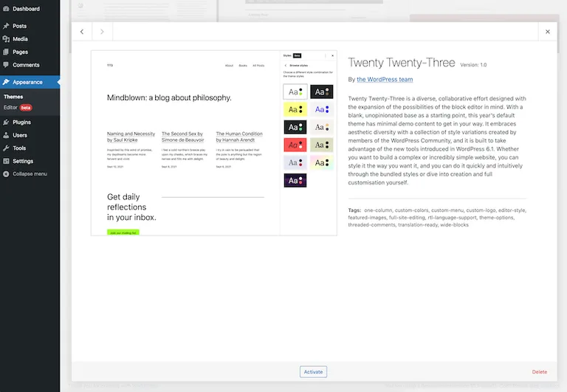567x392 pixels.
Task: Open Comments using the speech bubble icon
Action: 6,65
